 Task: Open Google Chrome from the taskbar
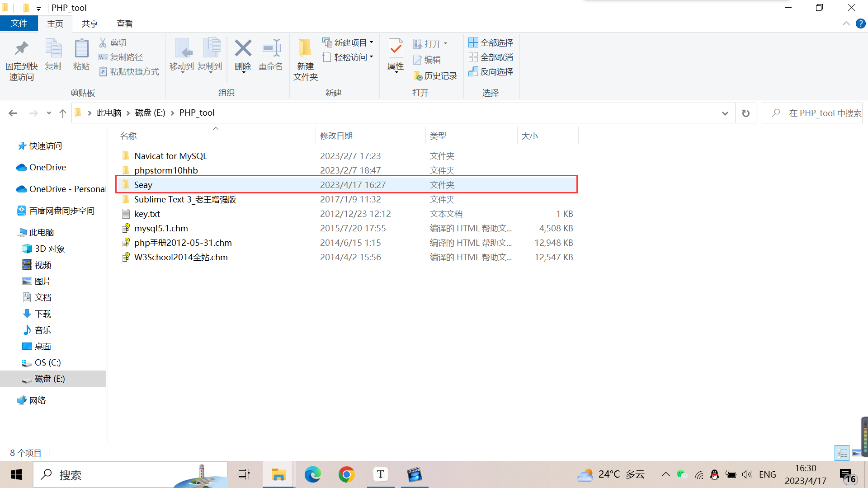[x=346, y=474]
